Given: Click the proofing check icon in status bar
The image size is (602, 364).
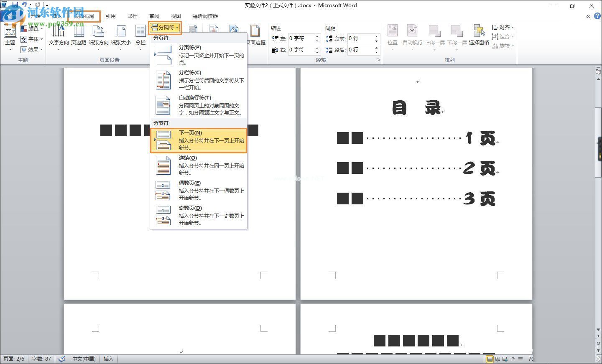Looking at the screenshot, I should [62, 359].
